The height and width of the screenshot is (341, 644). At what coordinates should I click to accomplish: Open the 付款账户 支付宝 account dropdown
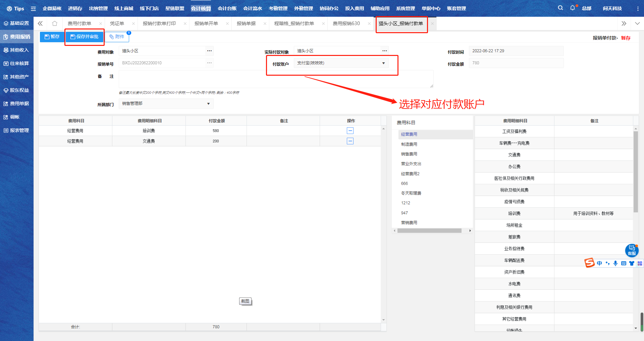(x=383, y=63)
